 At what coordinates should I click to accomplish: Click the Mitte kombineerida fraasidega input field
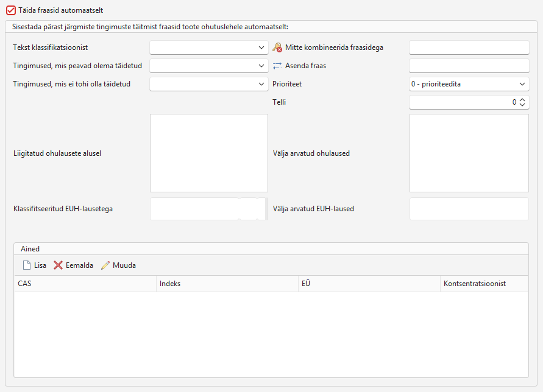pyautogui.click(x=469, y=47)
